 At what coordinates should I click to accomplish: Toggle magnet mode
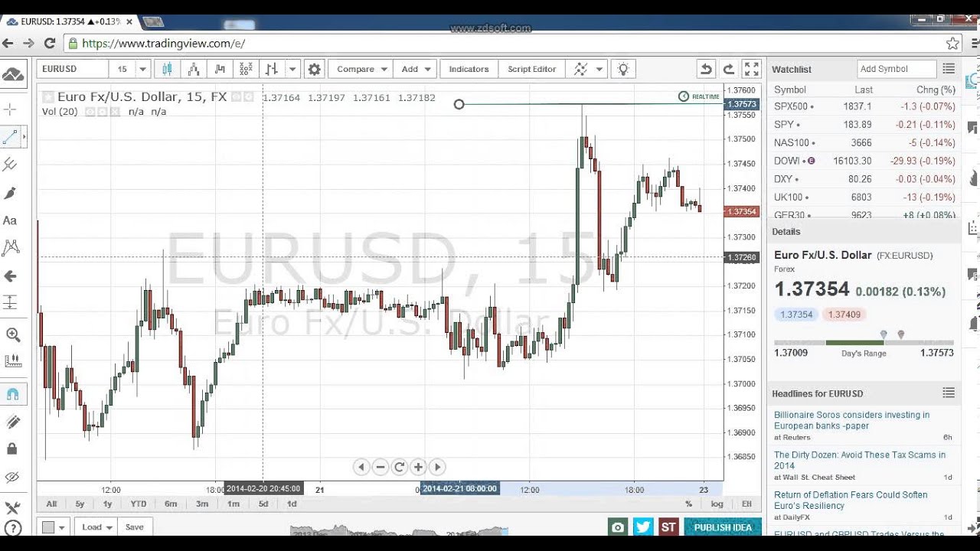coord(13,394)
